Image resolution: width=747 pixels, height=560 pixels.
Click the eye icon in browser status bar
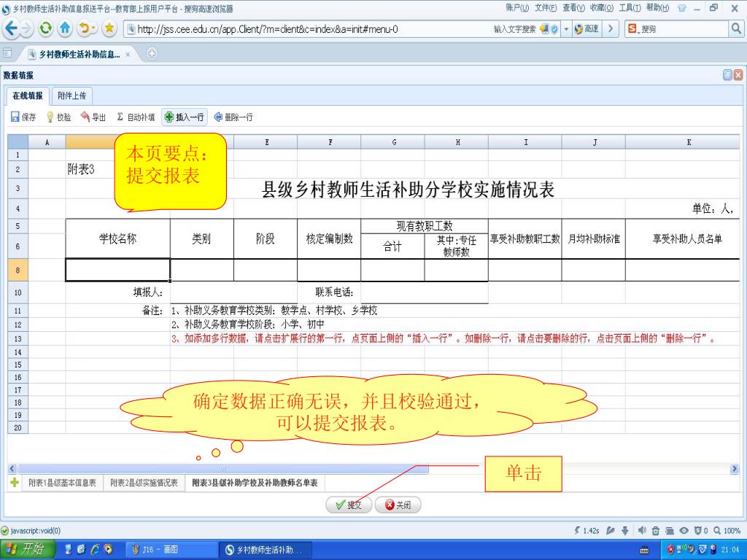684,531
